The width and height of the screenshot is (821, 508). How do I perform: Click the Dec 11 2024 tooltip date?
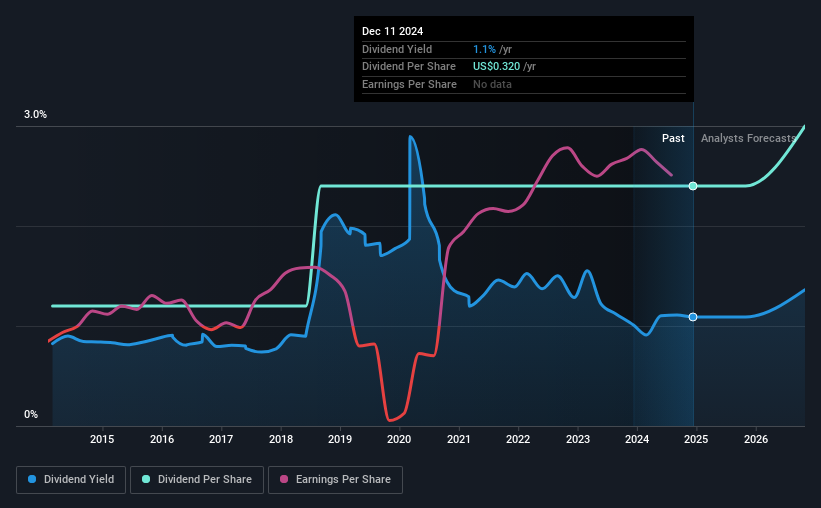(392, 31)
